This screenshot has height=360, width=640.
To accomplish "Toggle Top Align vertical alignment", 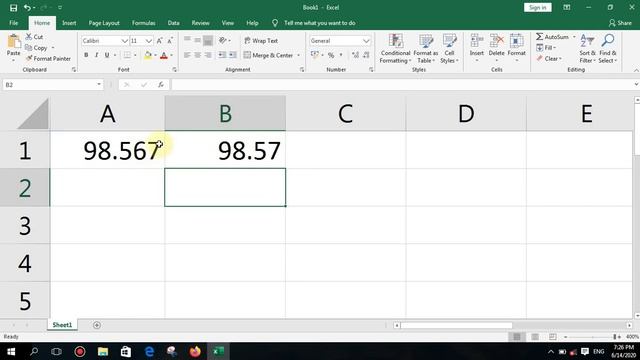I will click(x=187, y=40).
